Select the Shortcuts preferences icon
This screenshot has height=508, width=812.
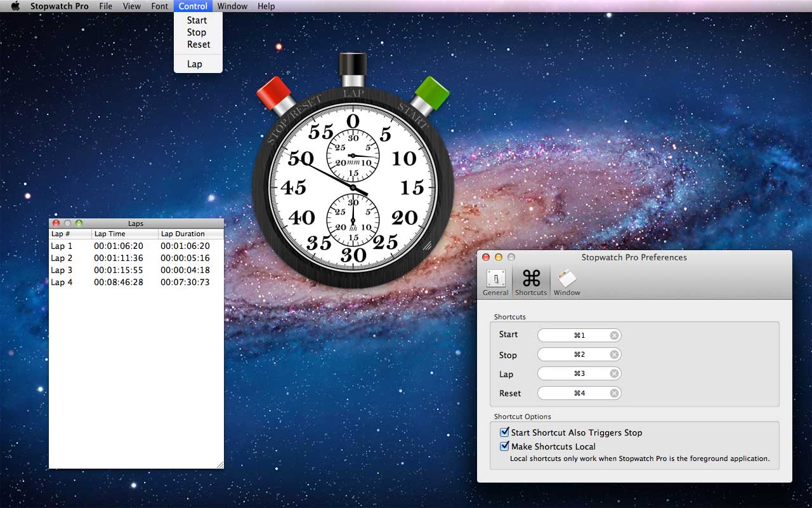531,282
